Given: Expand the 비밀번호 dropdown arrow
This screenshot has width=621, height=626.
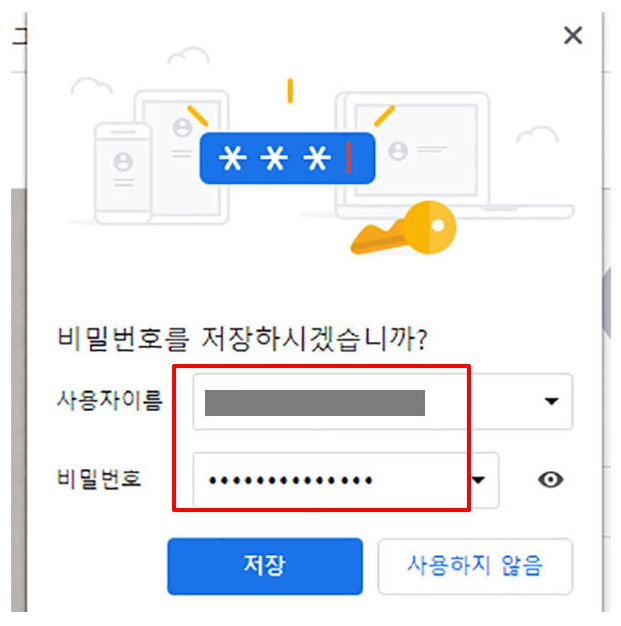Looking at the screenshot, I should coord(478,479).
